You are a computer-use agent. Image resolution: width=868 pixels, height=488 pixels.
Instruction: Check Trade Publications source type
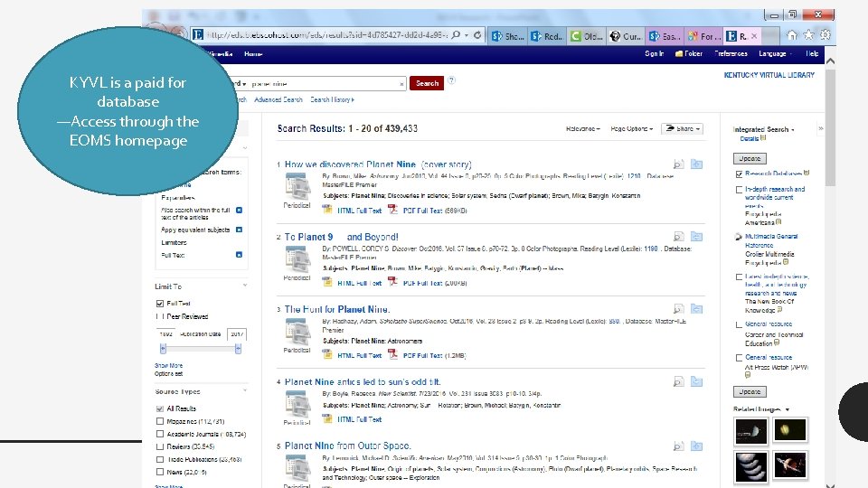click(160, 459)
